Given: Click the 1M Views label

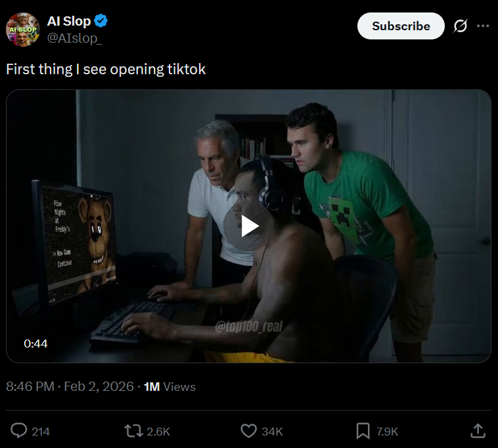Looking at the screenshot, I should click(x=170, y=387).
